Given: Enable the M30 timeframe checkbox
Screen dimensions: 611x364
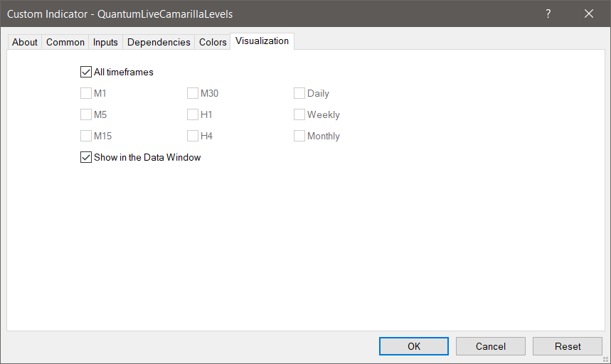Looking at the screenshot, I should pyautogui.click(x=193, y=93).
